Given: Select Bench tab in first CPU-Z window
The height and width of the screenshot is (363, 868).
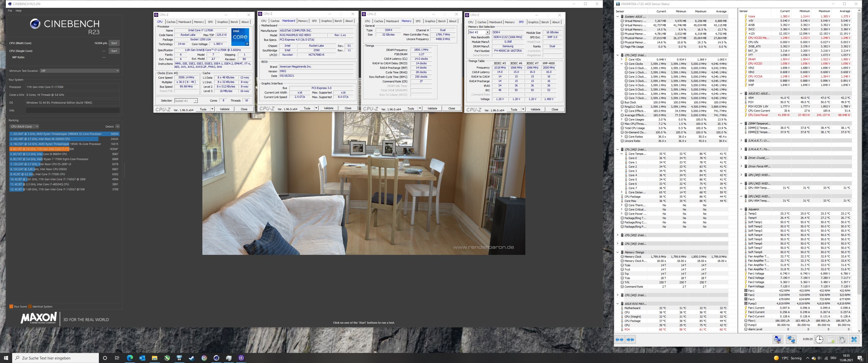Looking at the screenshot, I should (234, 22).
